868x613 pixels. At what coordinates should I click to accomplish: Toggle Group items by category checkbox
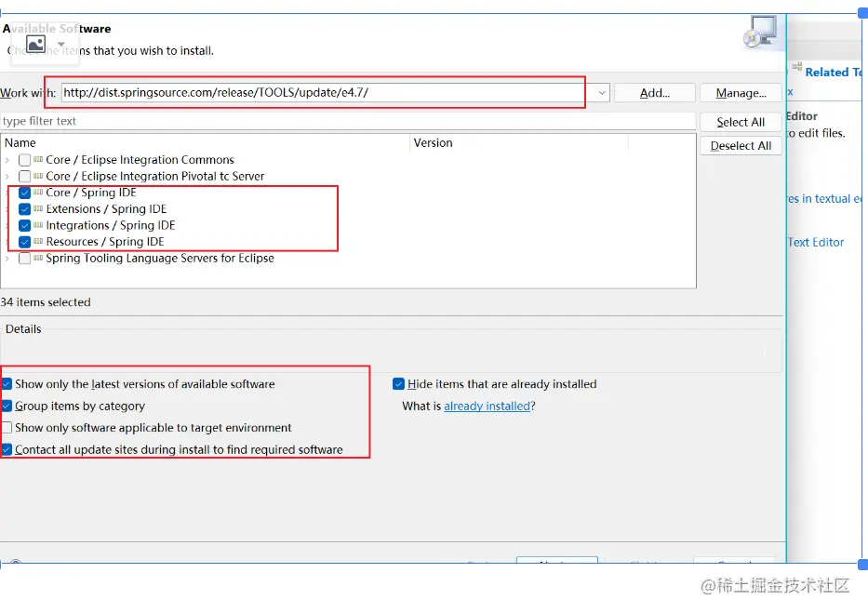click(7, 406)
